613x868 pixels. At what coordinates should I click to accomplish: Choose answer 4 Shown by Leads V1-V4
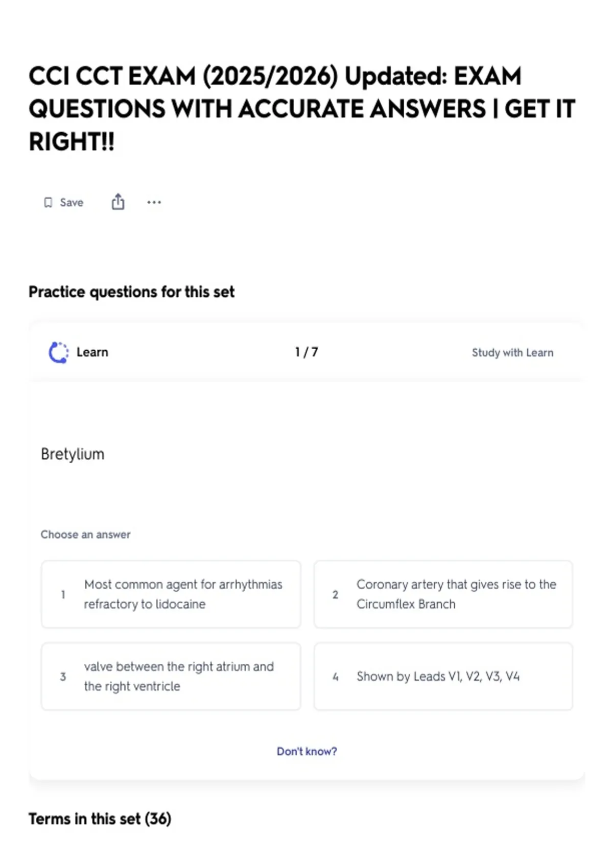(443, 677)
